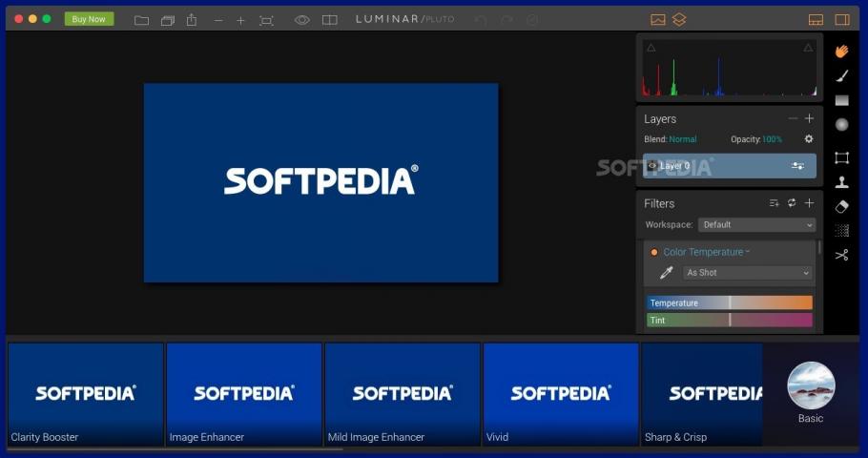Pick white balance with eyedropper

point(667,273)
